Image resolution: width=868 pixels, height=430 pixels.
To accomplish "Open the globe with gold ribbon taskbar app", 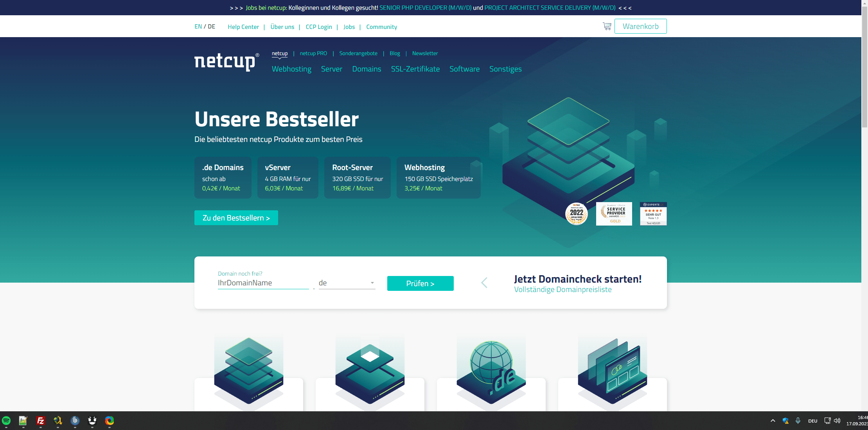I will pyautogui.click(x=58, y=421).
